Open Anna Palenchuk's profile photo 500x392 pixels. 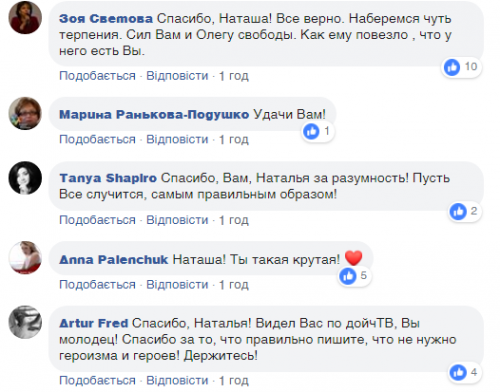25,258
